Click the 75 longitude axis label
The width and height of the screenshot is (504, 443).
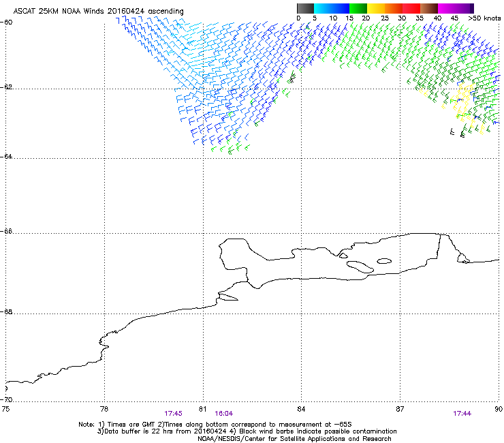tap(5, 409)
